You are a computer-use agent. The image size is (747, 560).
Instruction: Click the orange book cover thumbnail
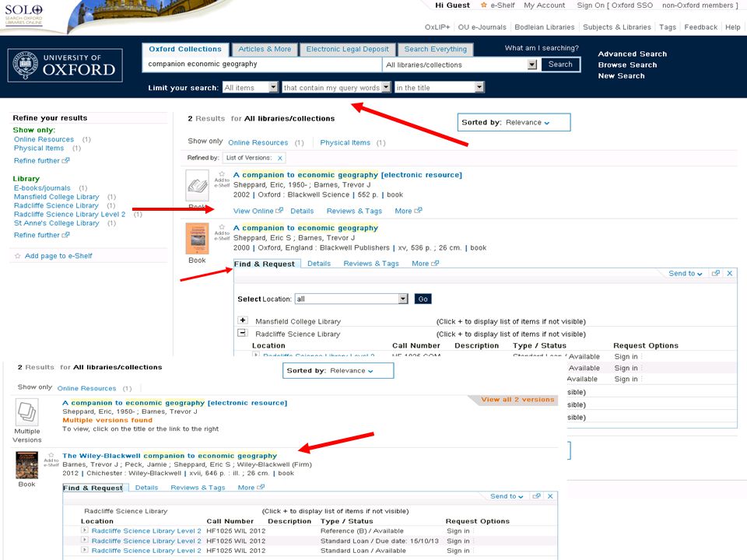(197, 239)
